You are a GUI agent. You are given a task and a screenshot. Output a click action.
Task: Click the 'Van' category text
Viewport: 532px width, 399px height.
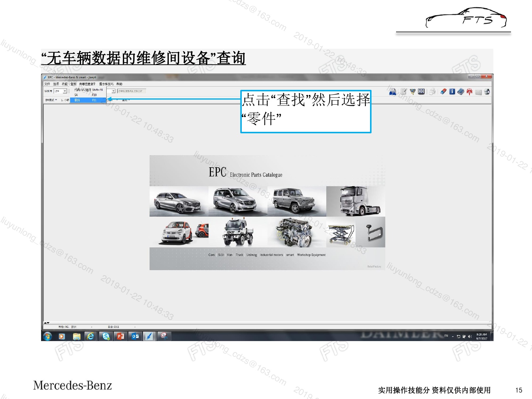[230, 255]
